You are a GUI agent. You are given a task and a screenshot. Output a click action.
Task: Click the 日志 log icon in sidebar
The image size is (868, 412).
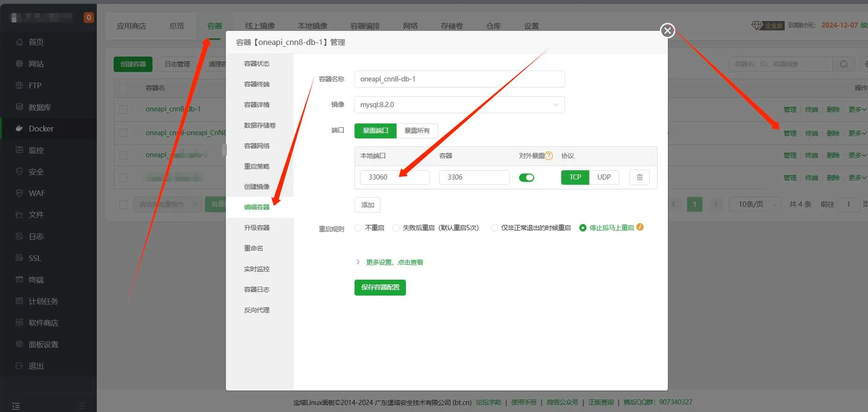tap(19, 236)
